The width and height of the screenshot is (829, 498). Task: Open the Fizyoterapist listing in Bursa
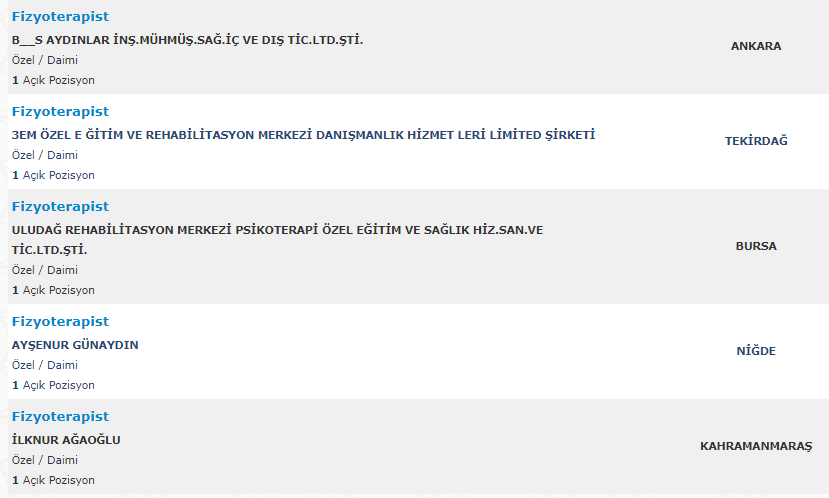(60, 206)
